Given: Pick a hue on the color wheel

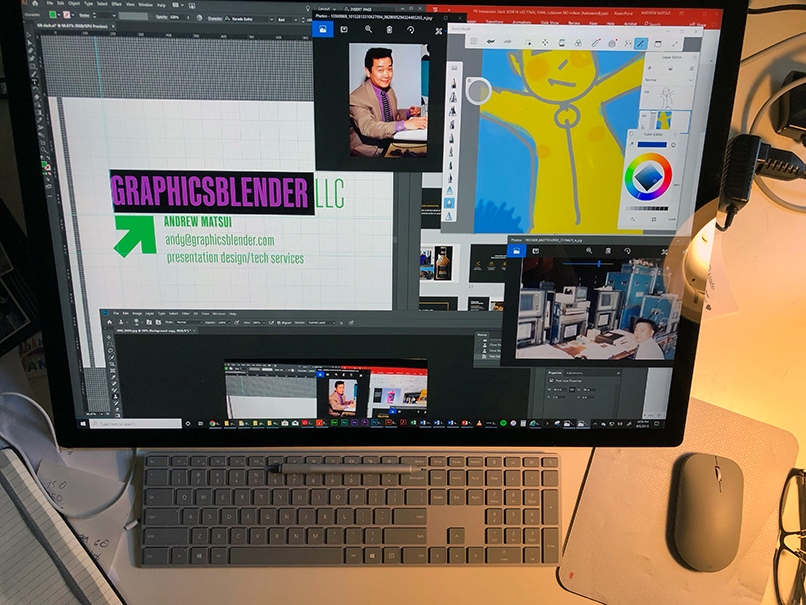Looking at the screenshot, I should coord(648,177).
